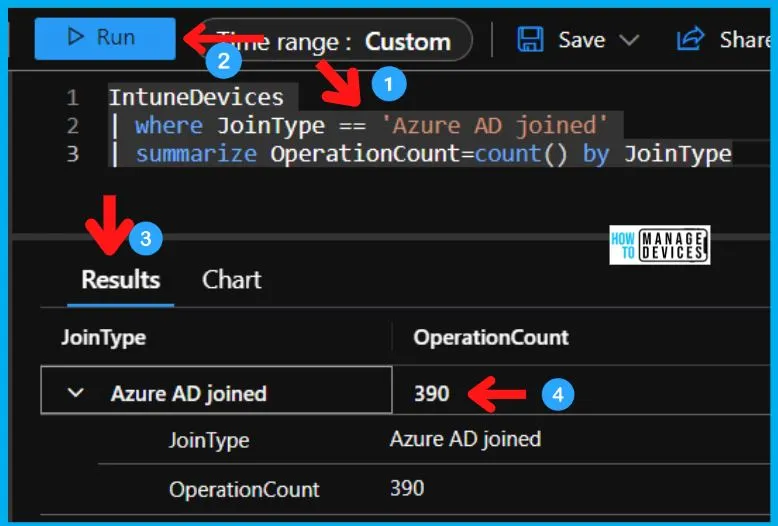This screenshot has height=526, width=778.
Task: Click the Save label text
Action: click(x=582, y=40)
